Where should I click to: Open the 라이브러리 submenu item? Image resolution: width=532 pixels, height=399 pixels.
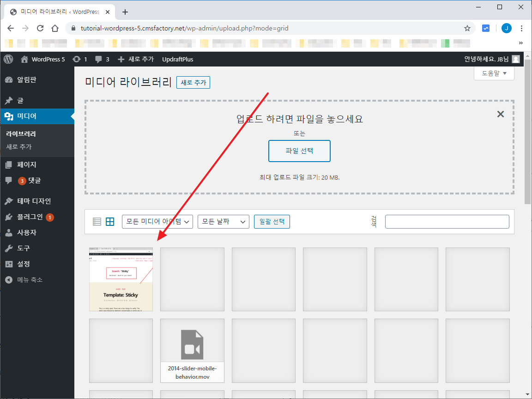click(x=21, y=133)
